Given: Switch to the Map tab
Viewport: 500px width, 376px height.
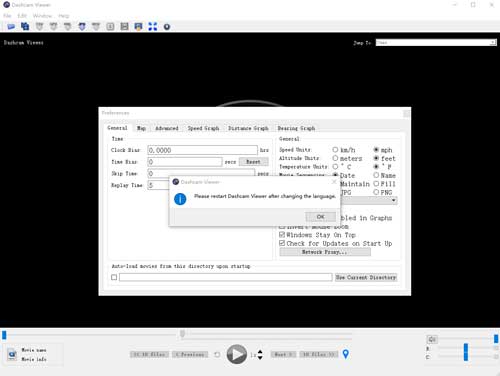Looking at the screenshot, I should [x=141, y=128].
